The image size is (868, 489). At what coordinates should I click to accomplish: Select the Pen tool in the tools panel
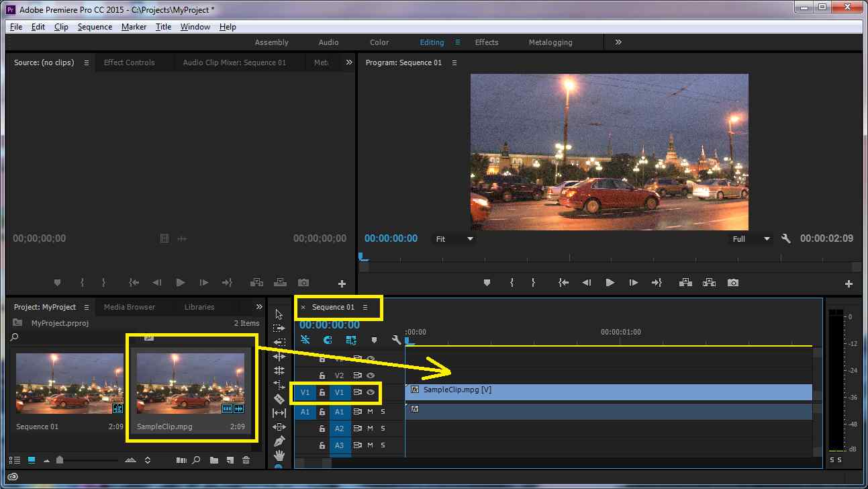pos(279,441)
